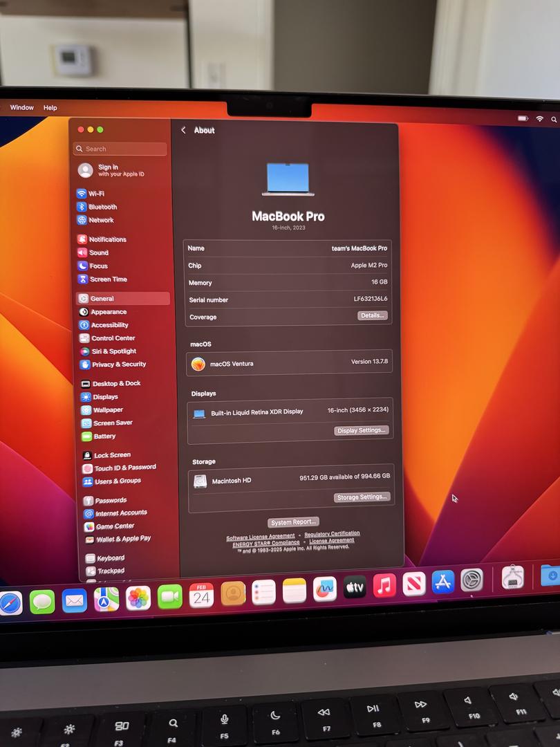560x747 pixels.
Task: Click the coverage Details button
Action: [372, 315]
